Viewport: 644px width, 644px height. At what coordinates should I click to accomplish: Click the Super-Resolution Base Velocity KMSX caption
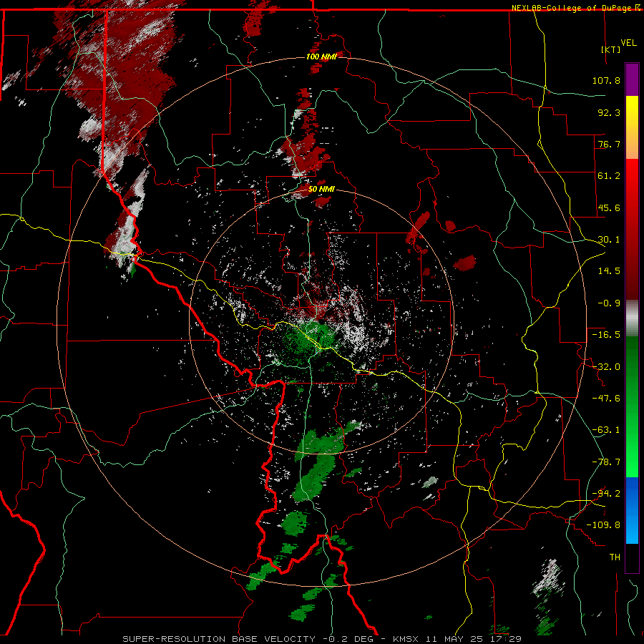coord(322,639)
